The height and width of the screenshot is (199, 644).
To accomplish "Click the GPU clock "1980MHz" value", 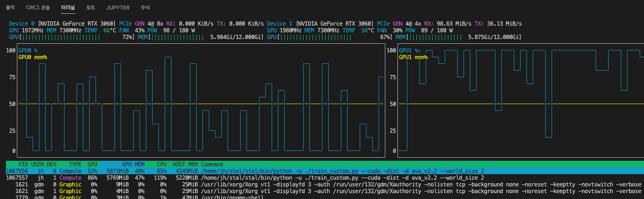I will coord(291,30).
